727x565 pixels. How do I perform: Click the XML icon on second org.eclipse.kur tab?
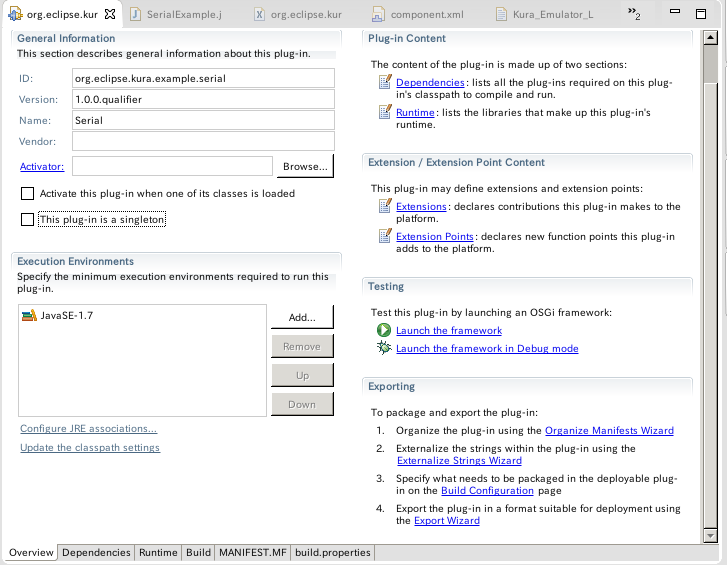259,14
